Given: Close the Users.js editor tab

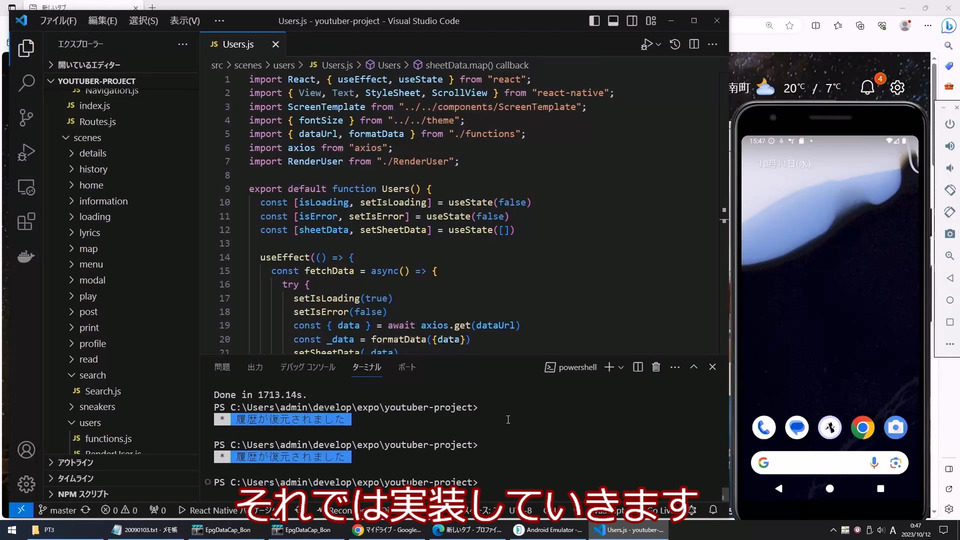Looking at the screenshot, I should click(x=276, y=44).
